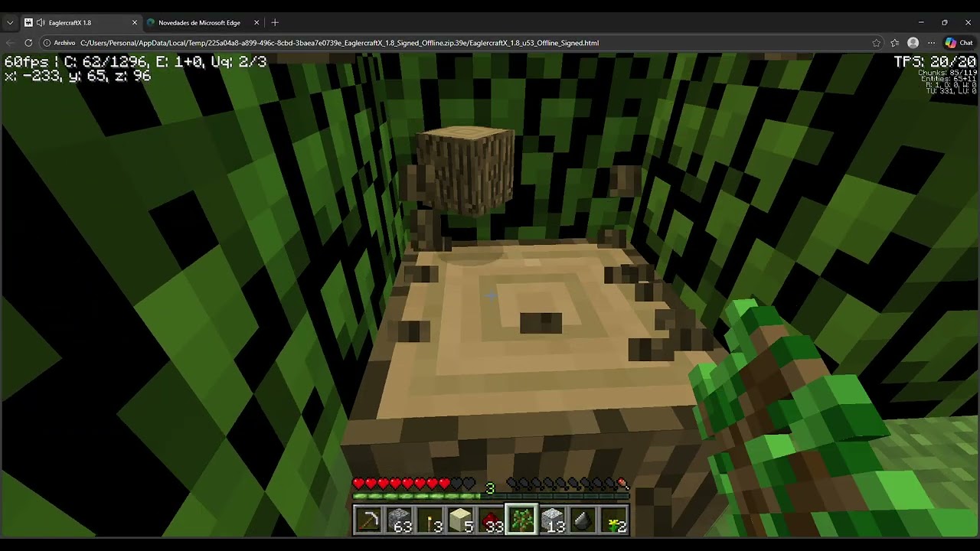Open the tab actions dropdown arrow
This screenshot has height=551, width=980.
point(10,23)
